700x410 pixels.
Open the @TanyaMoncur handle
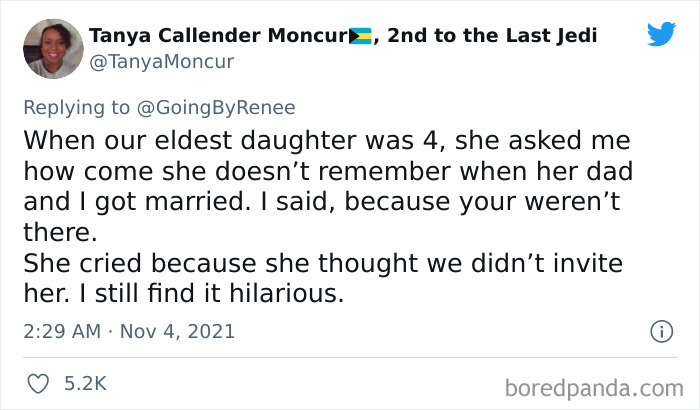point(161,61)
